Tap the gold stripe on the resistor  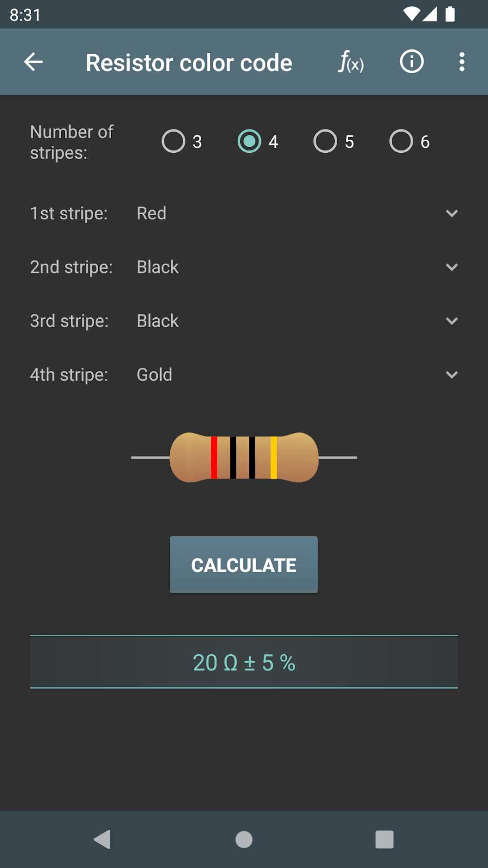pos(274,457)
